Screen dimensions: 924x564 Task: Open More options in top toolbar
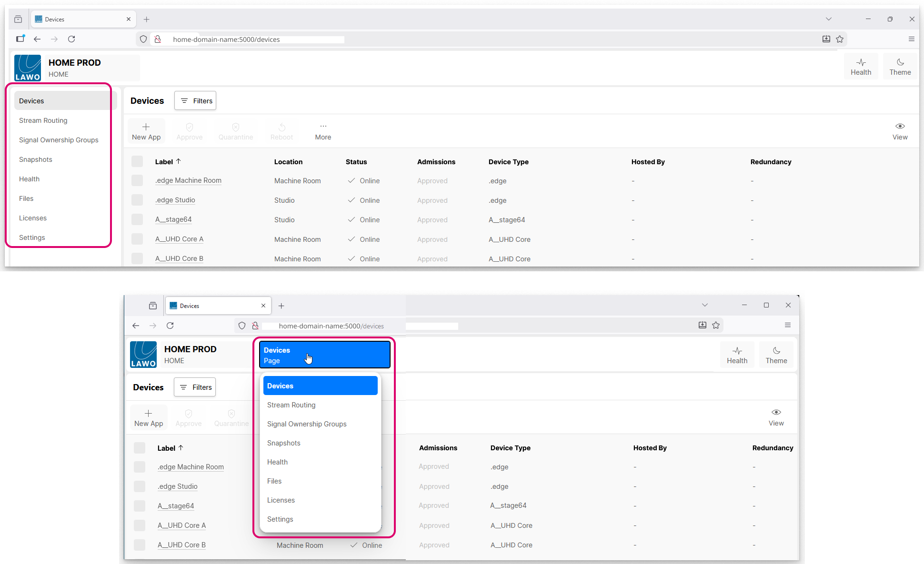click(323, 131)
